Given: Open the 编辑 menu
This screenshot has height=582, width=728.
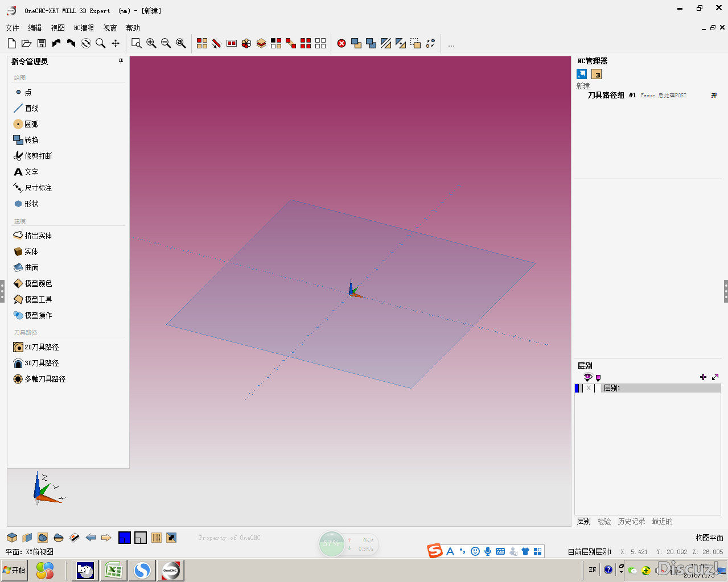Looking at the screenshot, I should 35,28.
